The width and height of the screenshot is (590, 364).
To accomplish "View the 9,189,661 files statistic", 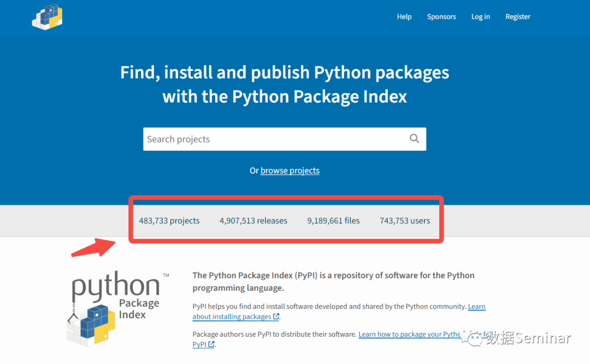I will [333, 220].
